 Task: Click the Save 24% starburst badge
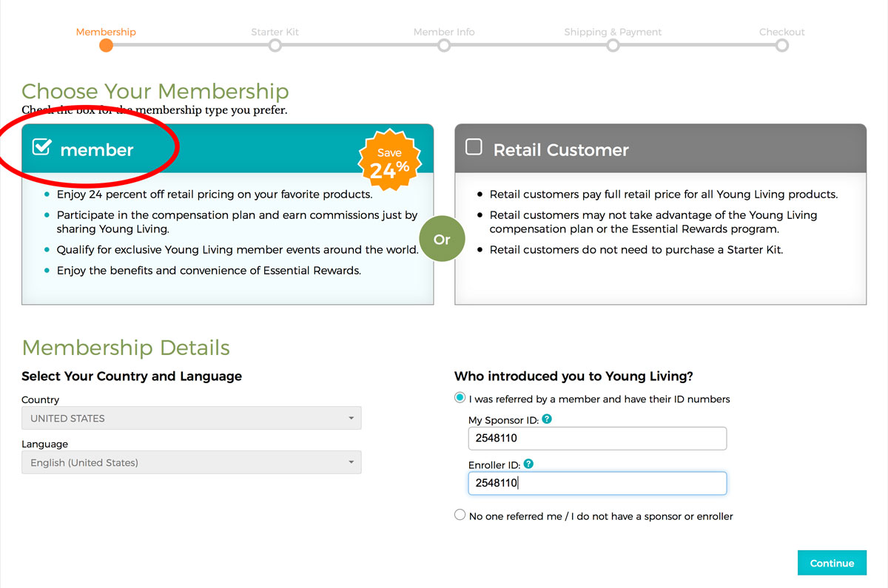coord(390,162)
